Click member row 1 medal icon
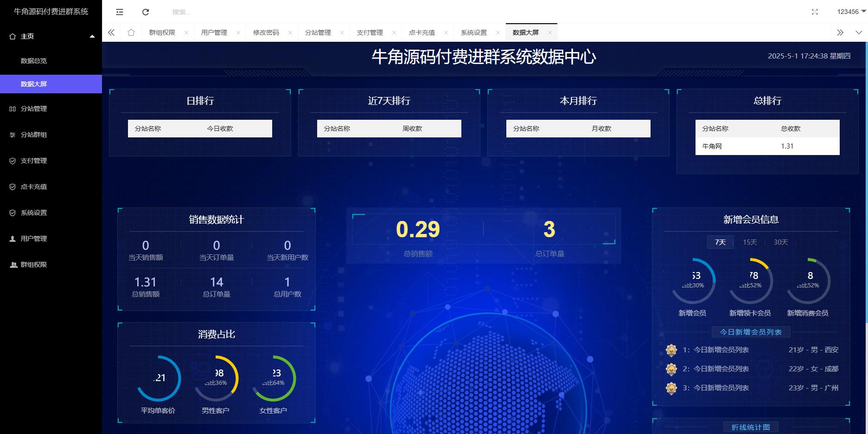The width and height of the screenshot is (868, 434). click(x=671, y=350)
